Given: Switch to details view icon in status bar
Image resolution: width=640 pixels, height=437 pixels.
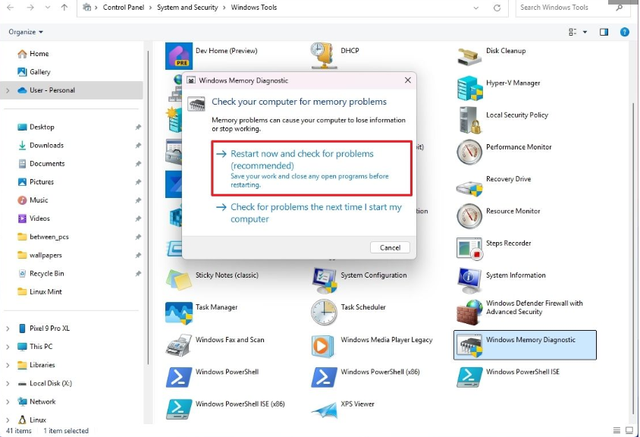Looking at the screenshot, I should pos(617,430).
